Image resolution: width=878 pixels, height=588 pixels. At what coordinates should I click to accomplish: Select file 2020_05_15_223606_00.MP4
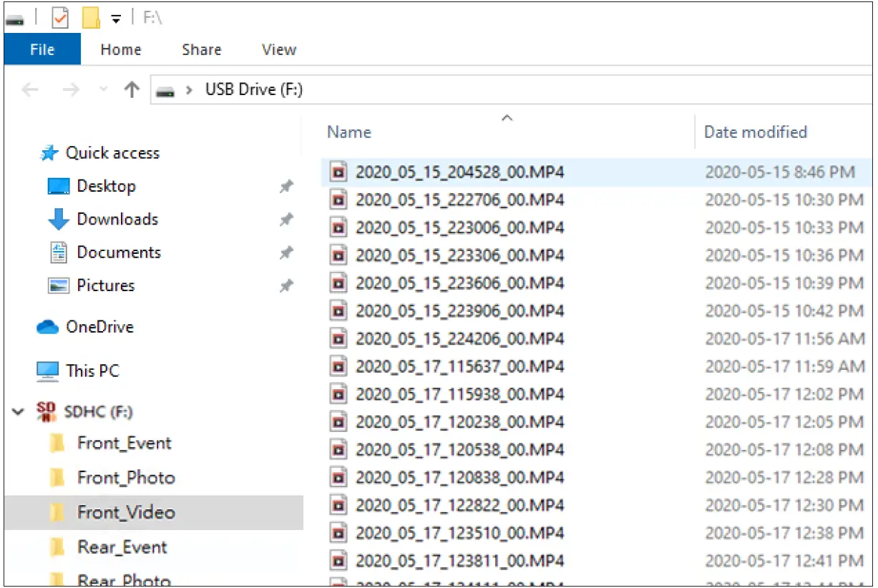(x=459, y=283)
